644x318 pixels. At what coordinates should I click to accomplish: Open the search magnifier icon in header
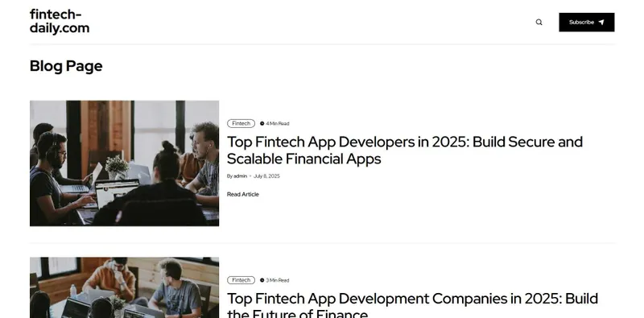point(539,23)
